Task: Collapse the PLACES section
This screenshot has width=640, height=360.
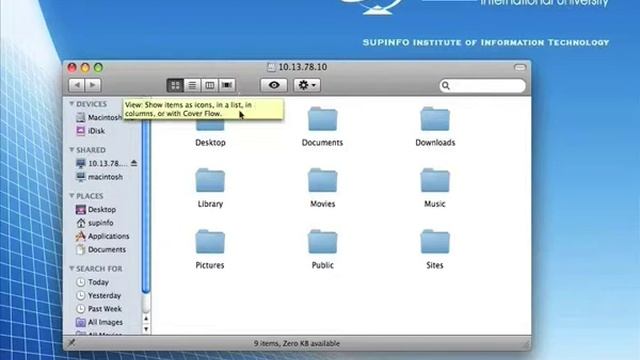Action: (71, 196)
